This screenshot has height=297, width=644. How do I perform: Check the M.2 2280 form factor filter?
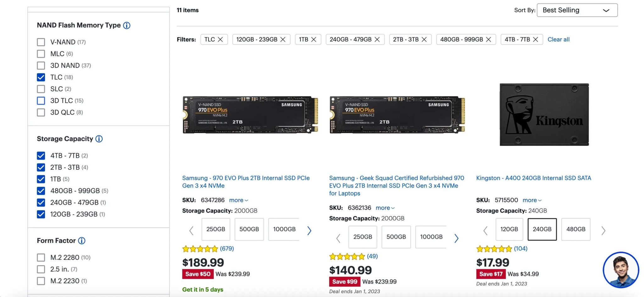coord(41,257)
